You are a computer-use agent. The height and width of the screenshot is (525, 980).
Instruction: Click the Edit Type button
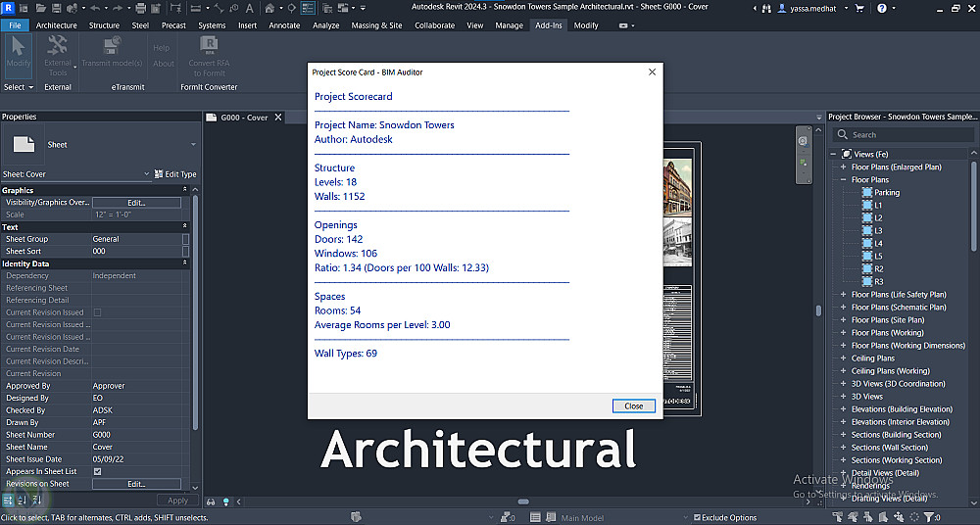click(175, 174)
